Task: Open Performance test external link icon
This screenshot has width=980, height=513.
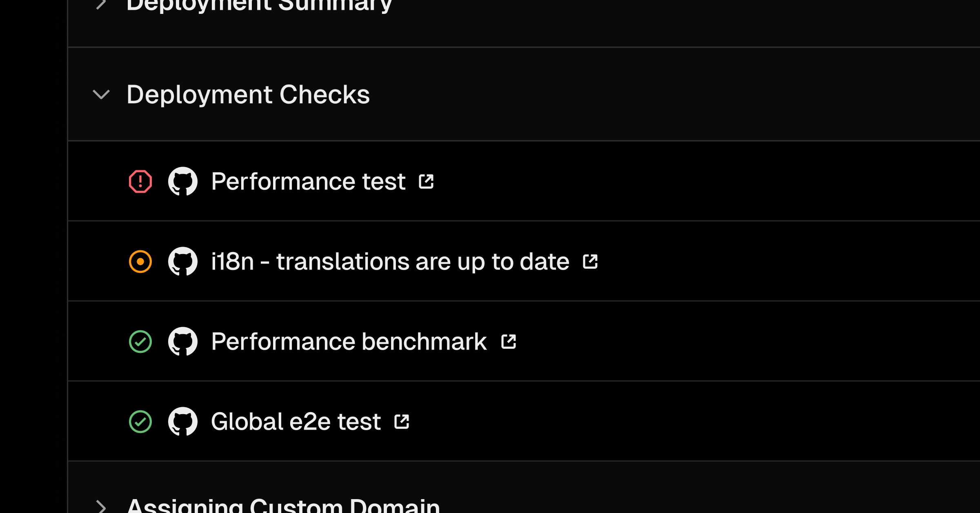Action: pyautogui.click(x=426, y=181)
